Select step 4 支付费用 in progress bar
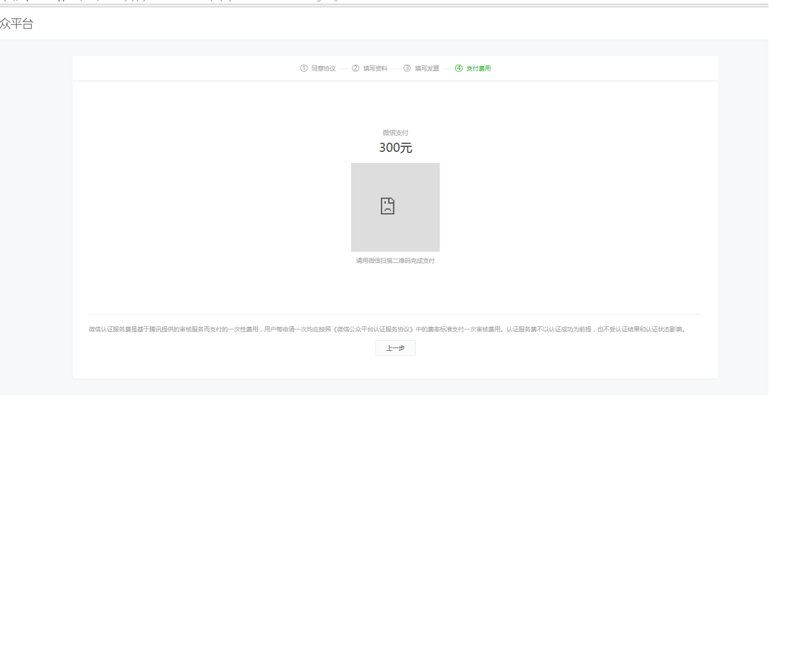The image size is (785, 672). tap(472, 68)
